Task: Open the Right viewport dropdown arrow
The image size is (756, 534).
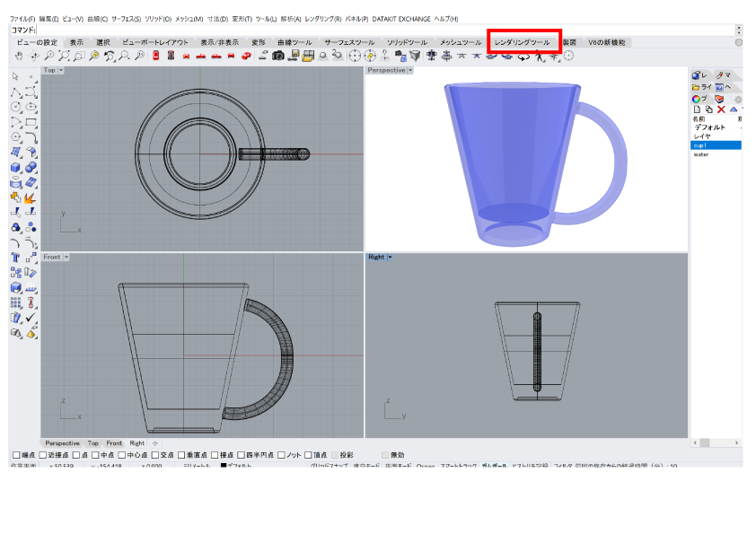Action: coord(390,258)
